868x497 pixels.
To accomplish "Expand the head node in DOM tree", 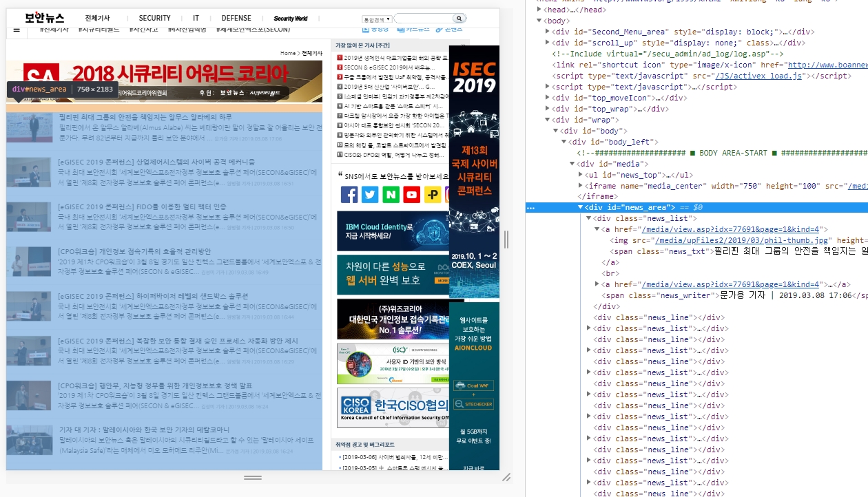I will point(539,9).
